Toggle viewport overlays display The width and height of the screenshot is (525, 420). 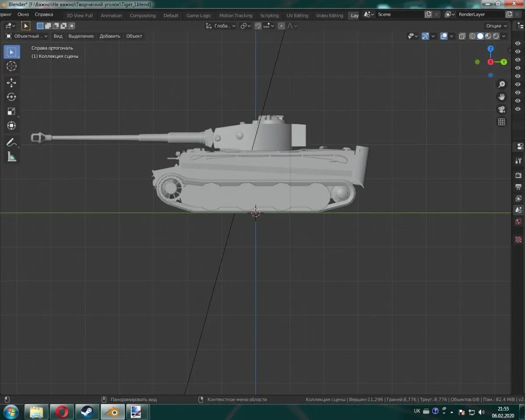[444, 36]
